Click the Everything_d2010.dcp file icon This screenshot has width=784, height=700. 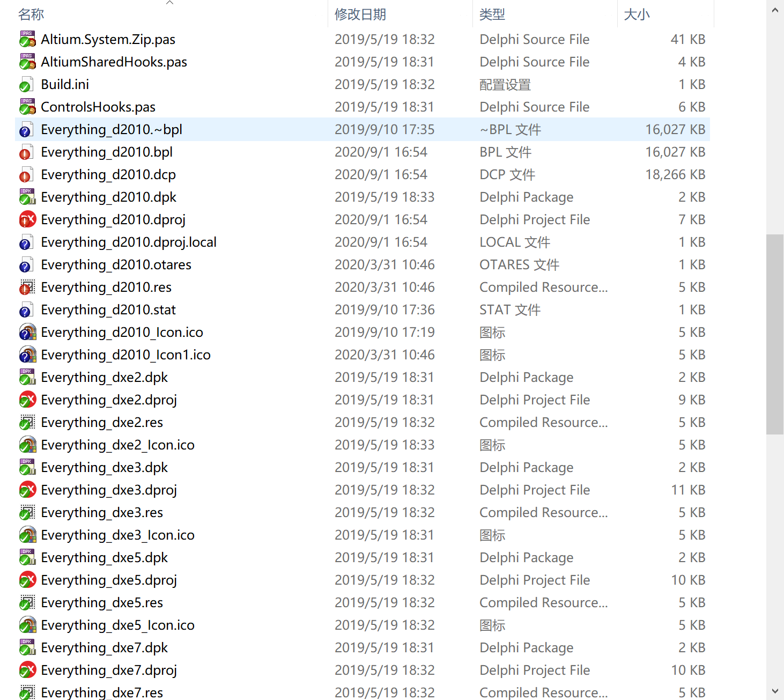[x=26, y=174]
